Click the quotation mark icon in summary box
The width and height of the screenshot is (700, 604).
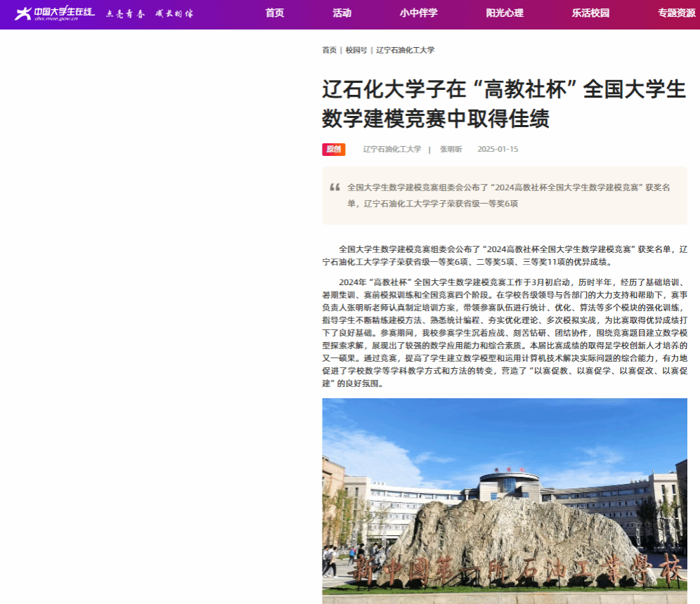click(x=335, y=188)
